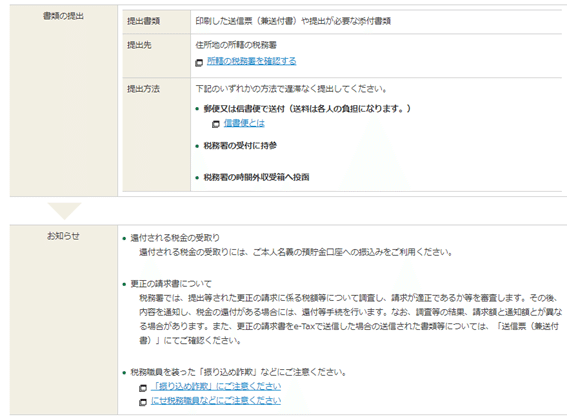Click the heading 更正の請求書について

coord(171,284)
